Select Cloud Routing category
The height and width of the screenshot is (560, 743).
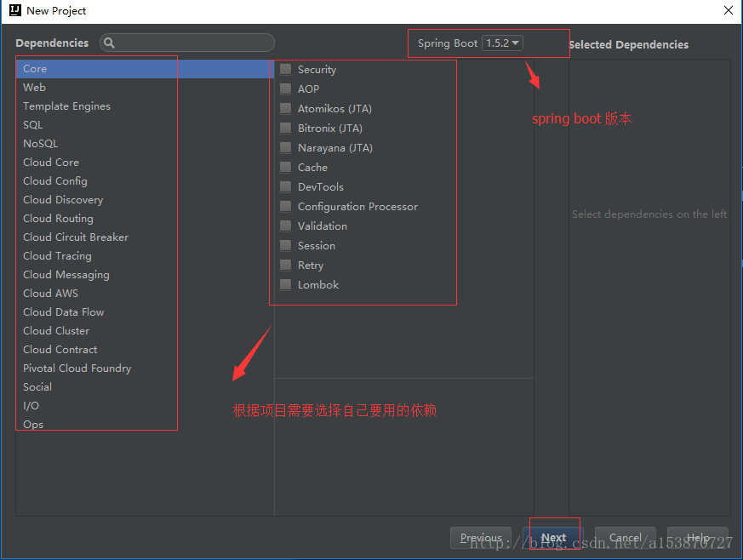pos(145,219)
